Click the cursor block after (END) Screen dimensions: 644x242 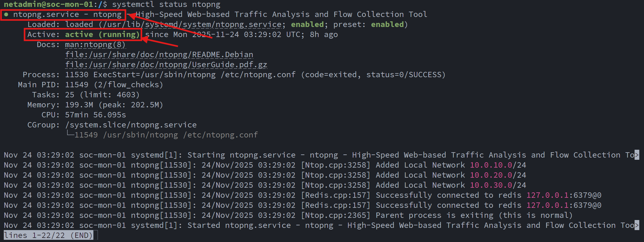pos(96,235)
